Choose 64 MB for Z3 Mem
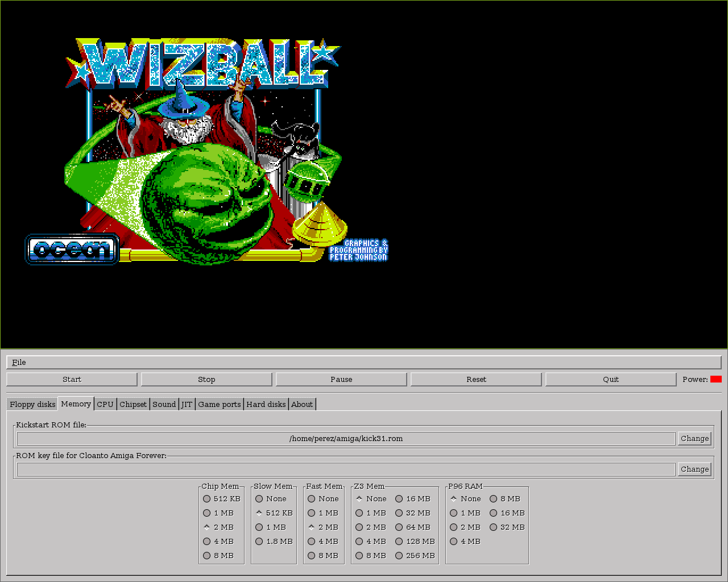The height and width of the screenshot is (582, 728). tap(413, 527)
